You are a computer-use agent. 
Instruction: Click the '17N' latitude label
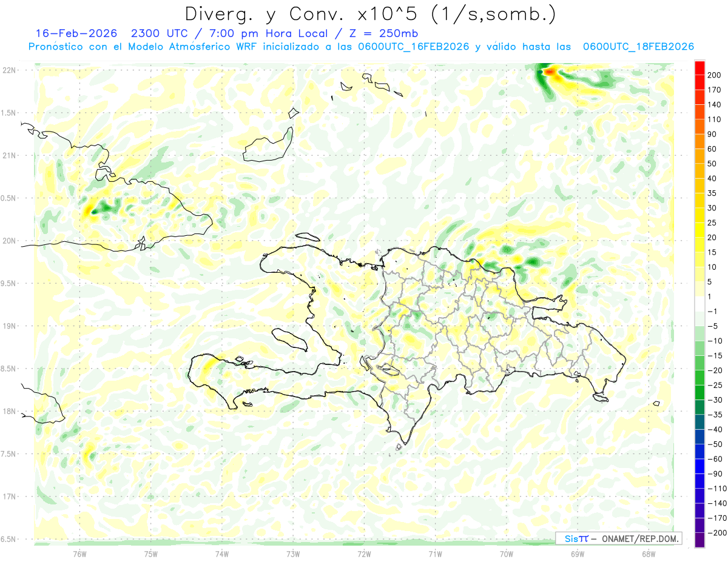click(9, 497)
